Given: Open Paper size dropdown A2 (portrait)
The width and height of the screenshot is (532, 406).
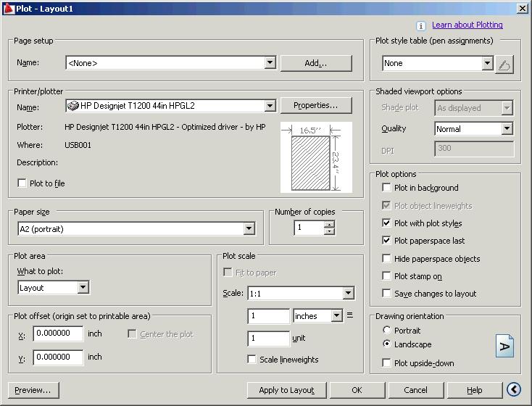Looking at the screenshot, I should coord(249,228).
